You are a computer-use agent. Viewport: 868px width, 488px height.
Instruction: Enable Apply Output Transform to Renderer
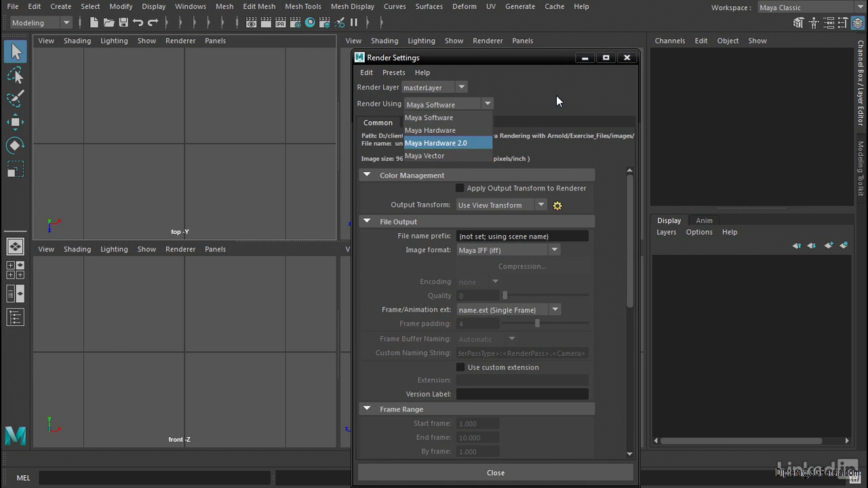[460, 188]
